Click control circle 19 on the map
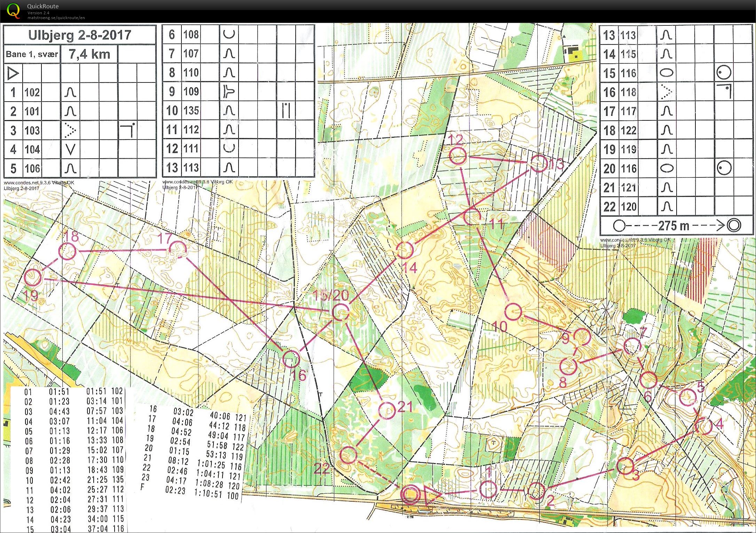Image resolution: width=756 pixels, height=533 pixels. [33, 277]
